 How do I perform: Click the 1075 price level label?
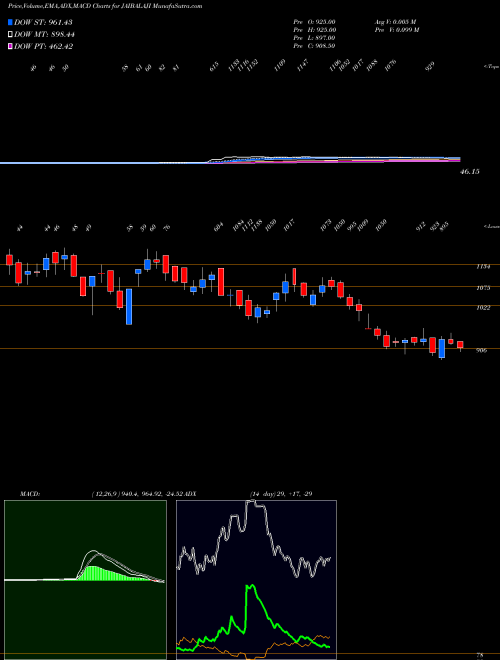tap(483, 288)
